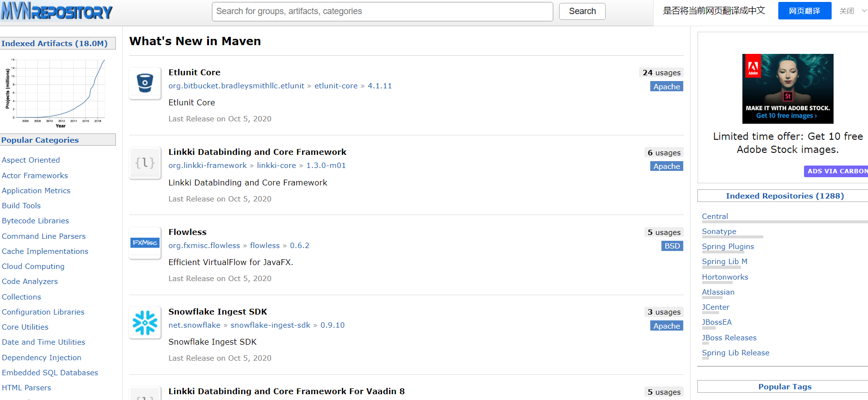Click the ADS VIA CARBON badge

tap(837, 171)
